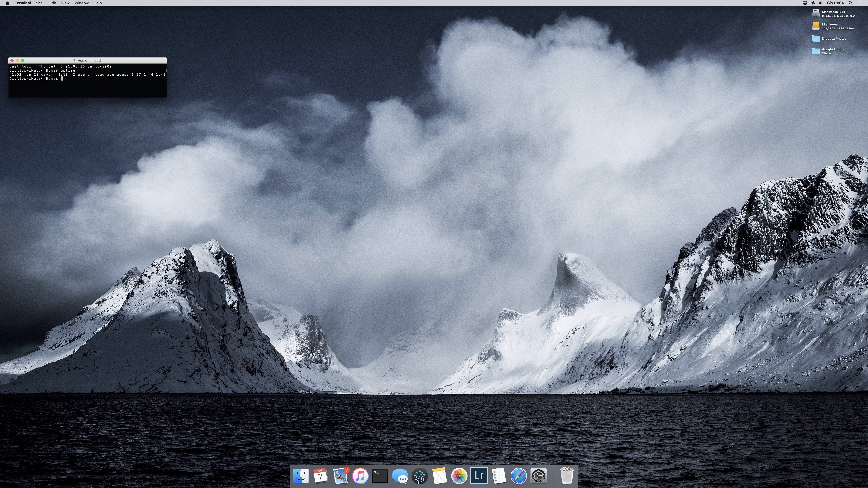
Task: Open Safari browser from the Dock
Action: 519,476
